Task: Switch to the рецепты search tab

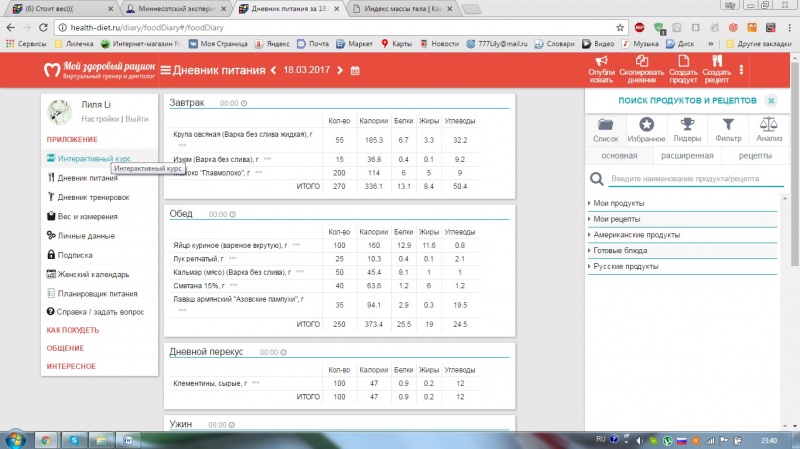Action: click(x=754, y=155)
